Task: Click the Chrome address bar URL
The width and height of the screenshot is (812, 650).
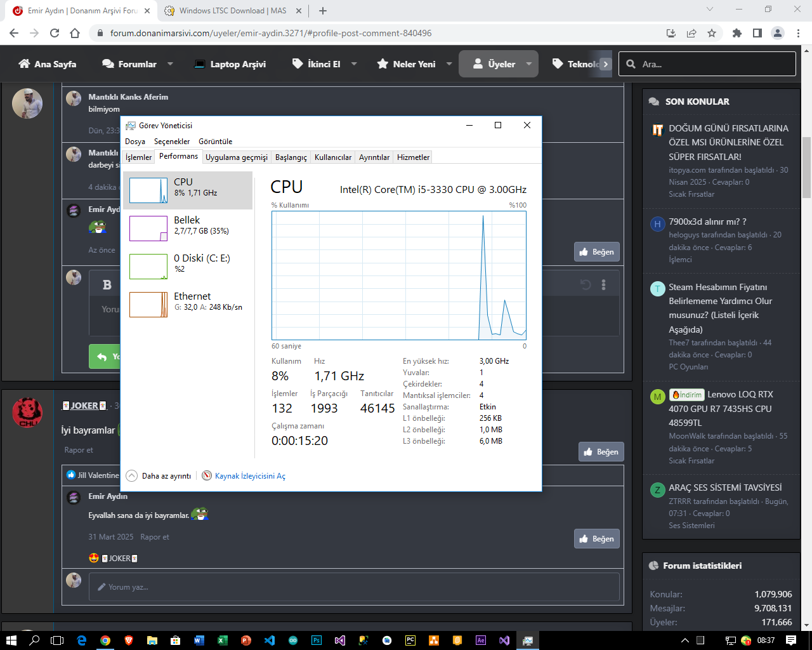Action: click(271, 33)
